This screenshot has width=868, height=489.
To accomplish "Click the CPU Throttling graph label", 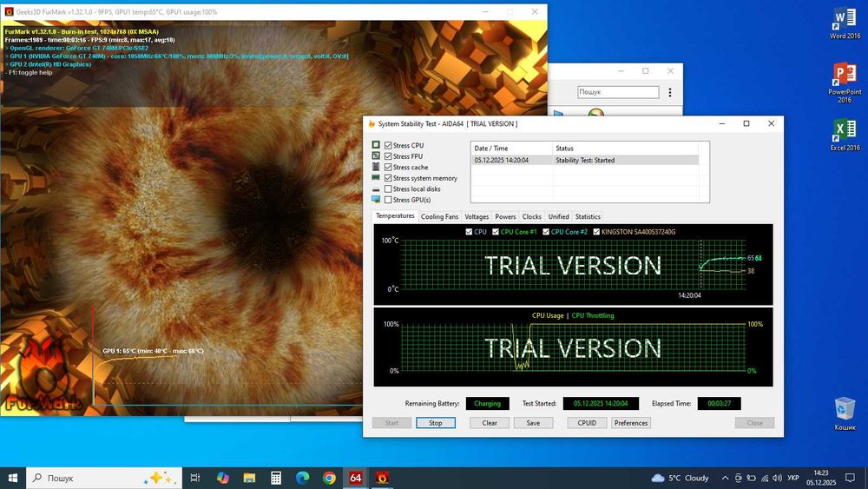I will point(592,315).
